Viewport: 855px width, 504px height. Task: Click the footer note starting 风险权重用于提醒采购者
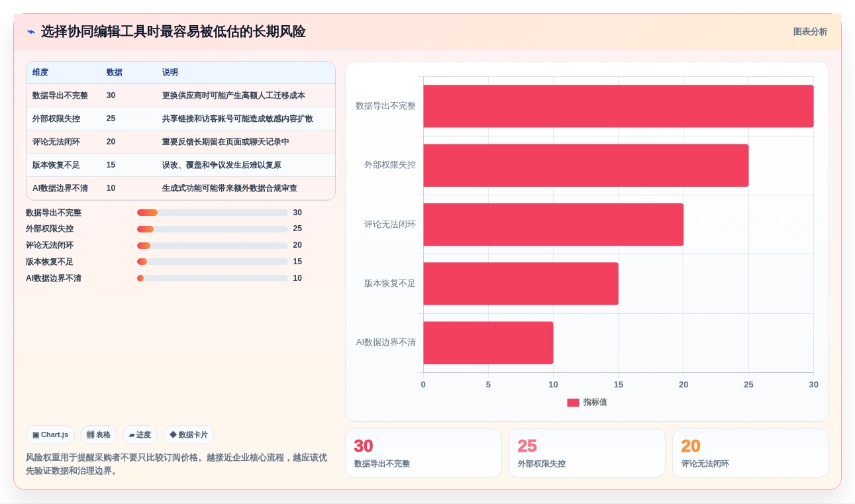point(177,464)
